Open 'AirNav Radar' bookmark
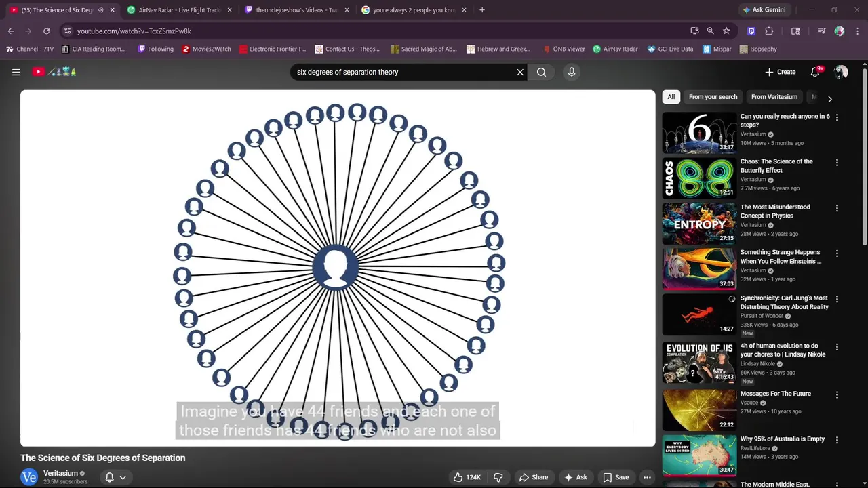 click(x=615, y=49)
